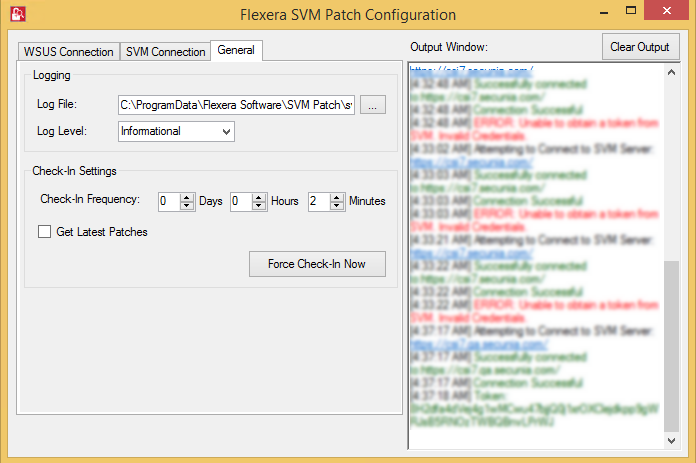
Task: Click the Flexera app icon in title bar
Action: click(x=18, y=13)
